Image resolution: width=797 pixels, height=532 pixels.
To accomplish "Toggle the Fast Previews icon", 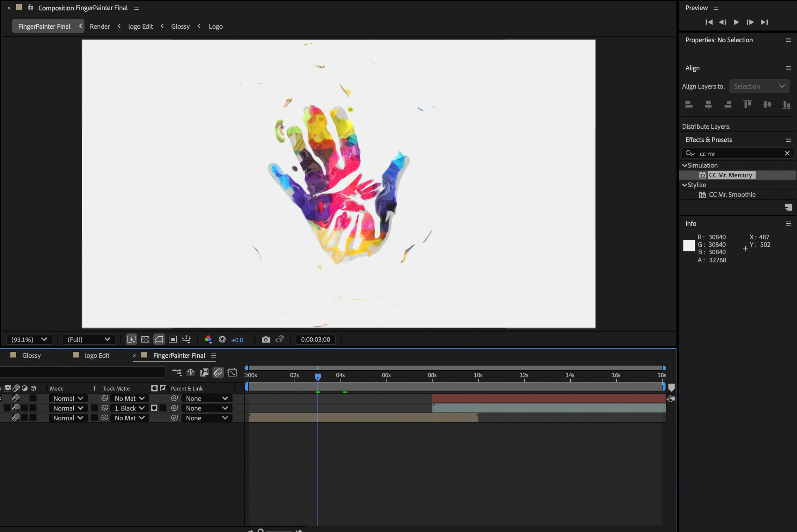I will 131,339.
